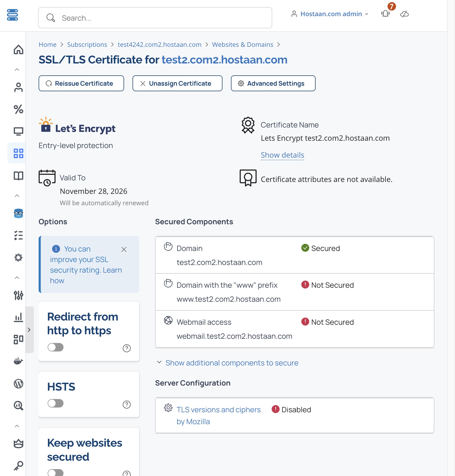The image size is (455, 476).
Task: Open the checklist icon in sidebar
Action: (18, 235)
